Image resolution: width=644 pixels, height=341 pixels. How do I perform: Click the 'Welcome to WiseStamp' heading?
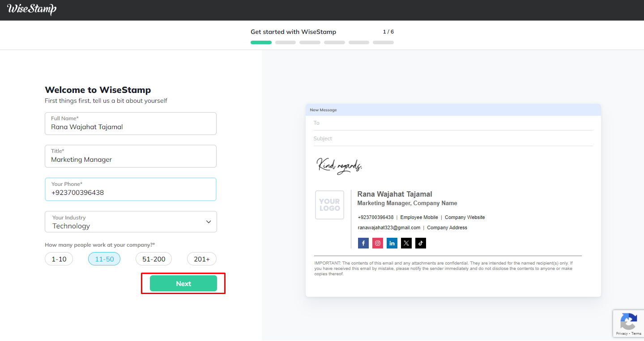tap(98, 90)
